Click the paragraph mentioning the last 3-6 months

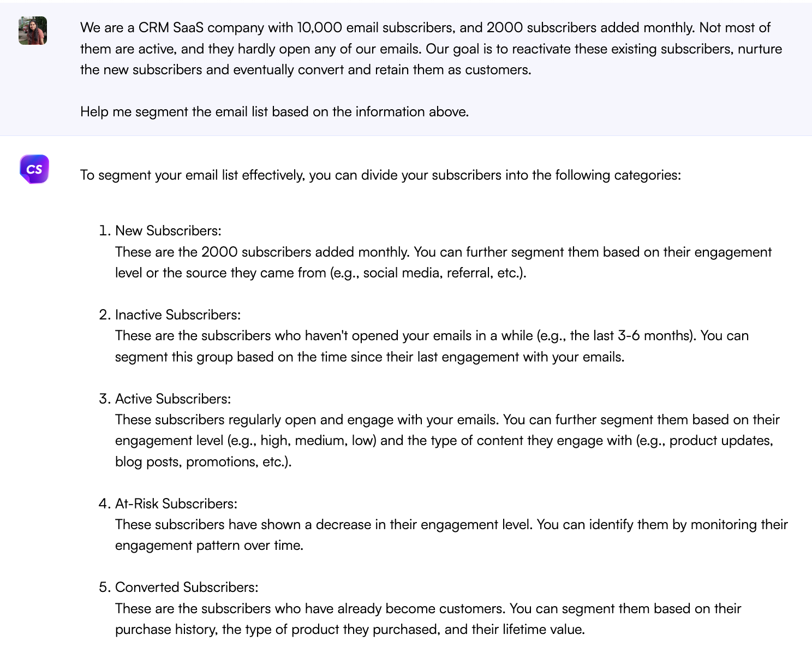pyautogui.click(x=432, y=346)
